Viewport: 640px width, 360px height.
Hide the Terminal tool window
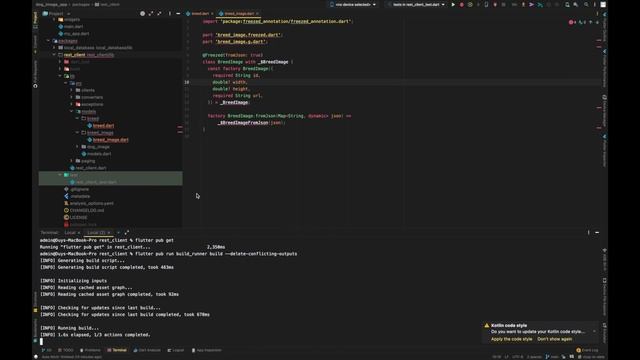[x=597, y=233]
